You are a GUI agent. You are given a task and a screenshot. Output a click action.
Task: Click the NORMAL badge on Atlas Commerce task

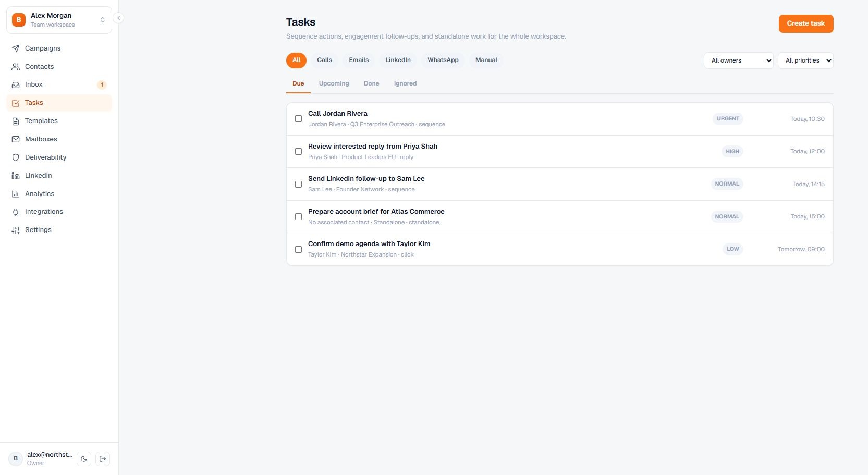(x=727, y=217)
